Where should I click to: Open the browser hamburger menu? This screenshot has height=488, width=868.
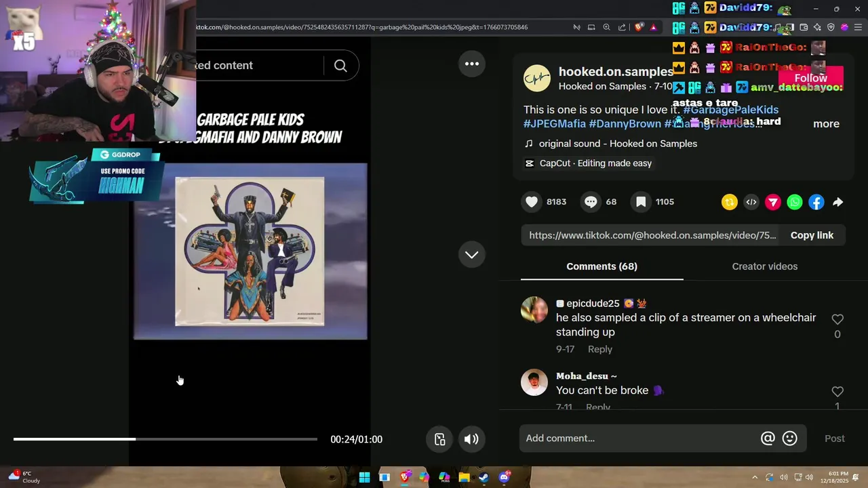[858, 27]
